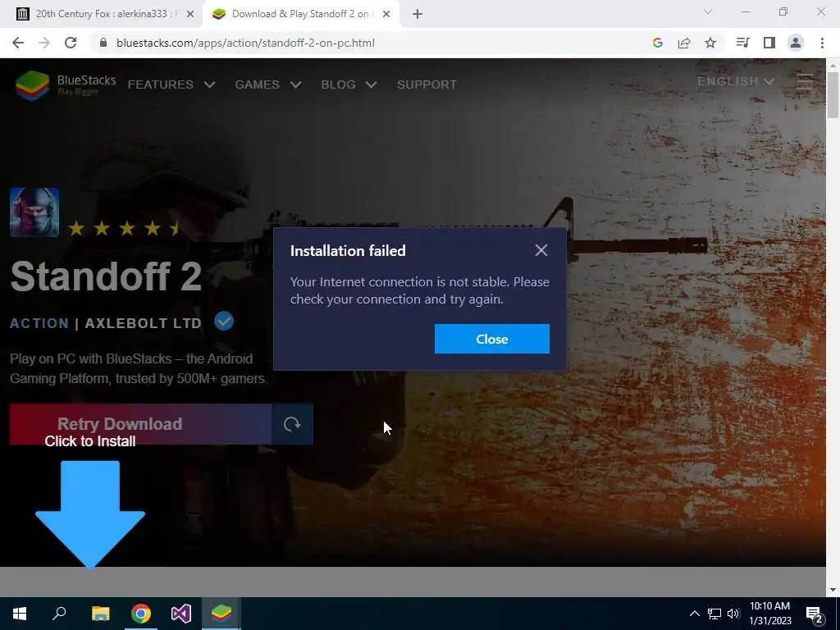Click the scrollbar down arrow
Viewport: 840px width, 630px height.
click(833, 590)
